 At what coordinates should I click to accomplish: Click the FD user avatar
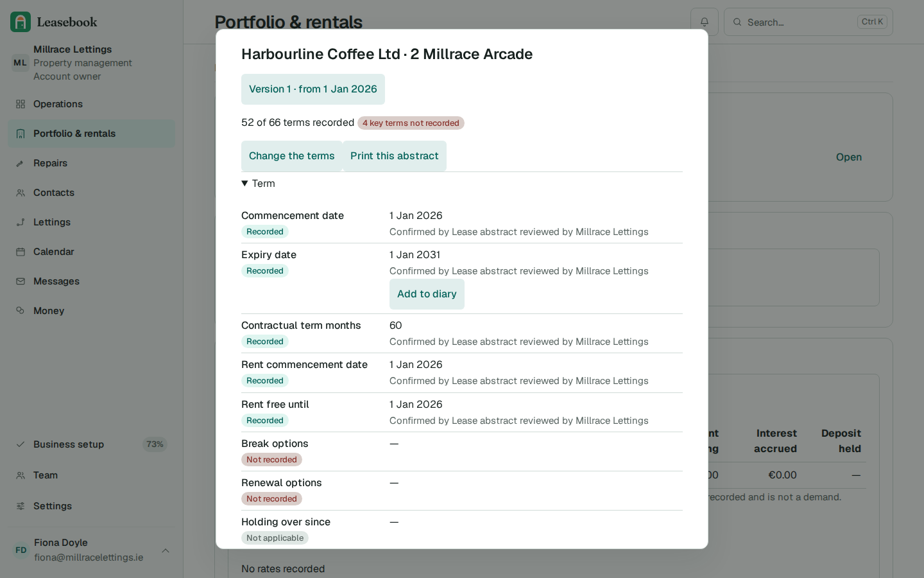point(21,550)
